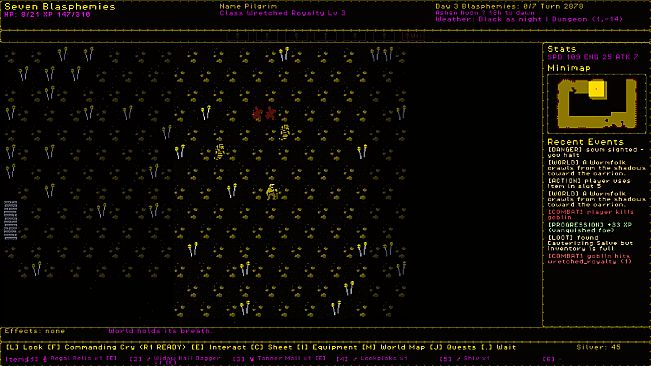Viewport: 651px width, 366px height.
Task: Click the Wormfolk creature further left
Action: (220, 152)
